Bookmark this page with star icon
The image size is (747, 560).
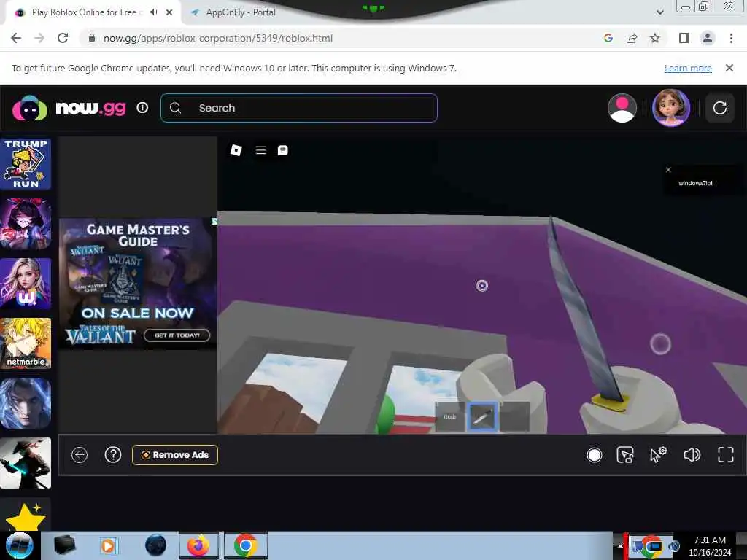click(655, 38)
